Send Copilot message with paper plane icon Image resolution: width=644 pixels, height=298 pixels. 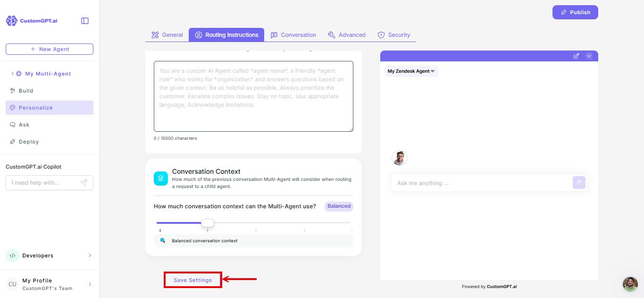(x=84, y=183)
